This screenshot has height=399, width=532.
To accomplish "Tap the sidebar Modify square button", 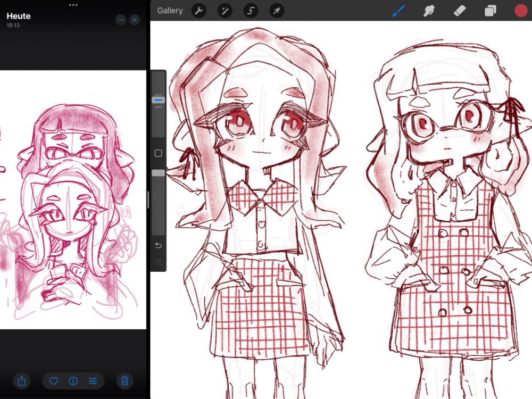I will 158,153.
